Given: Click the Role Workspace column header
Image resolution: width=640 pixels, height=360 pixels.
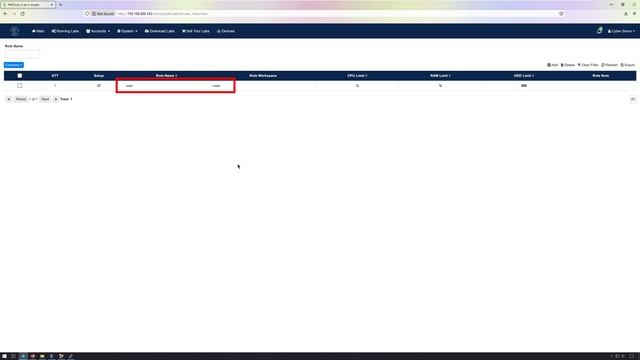Looking at the screenshot, I should click(x=263, y=76).
